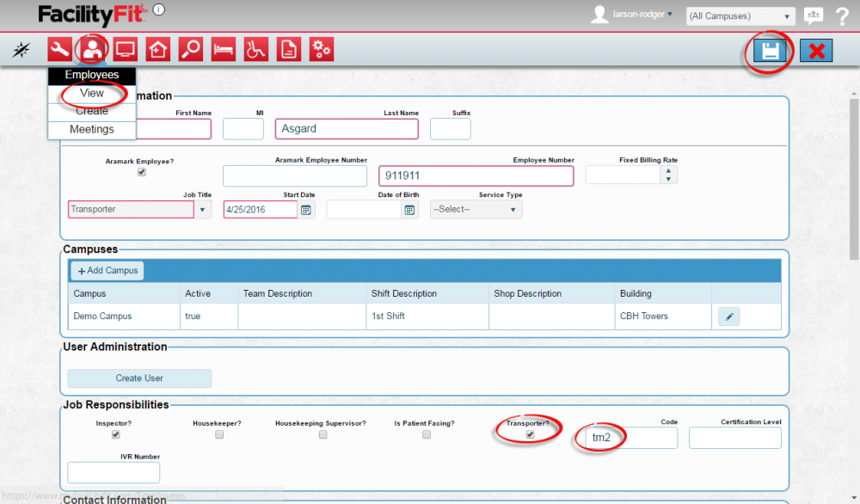Click the Employee Number input field
The width and height of the screenshot is (860, 504).
(476, 175)
